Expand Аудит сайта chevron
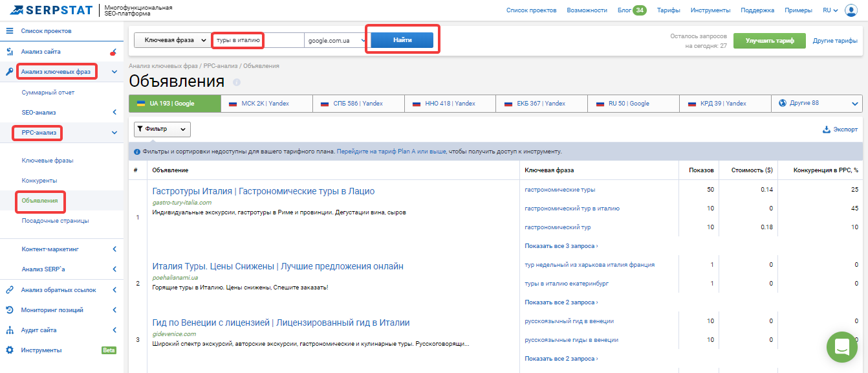 (114, 330)
